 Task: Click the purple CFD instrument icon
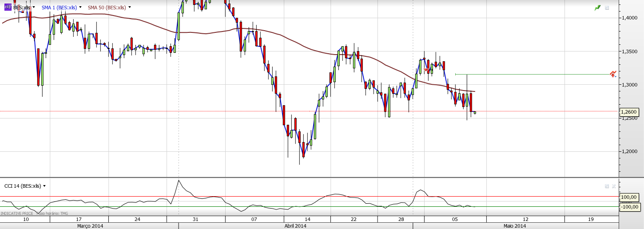click(x=8, y=8)
